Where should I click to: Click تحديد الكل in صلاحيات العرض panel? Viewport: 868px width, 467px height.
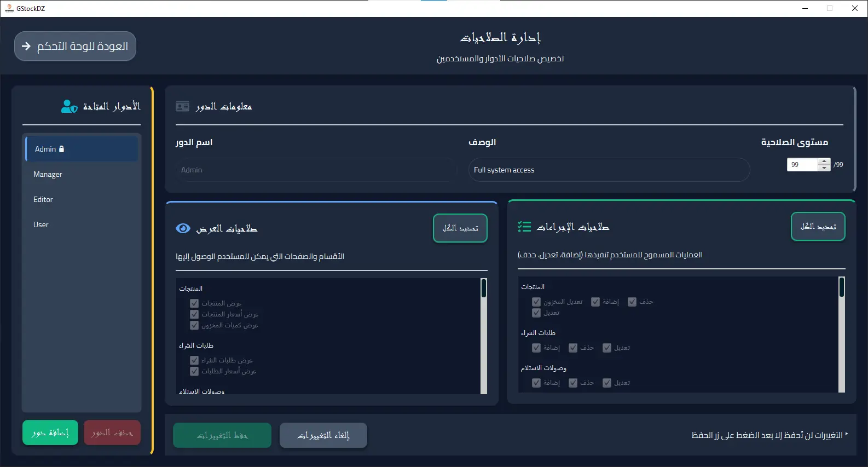460,228
